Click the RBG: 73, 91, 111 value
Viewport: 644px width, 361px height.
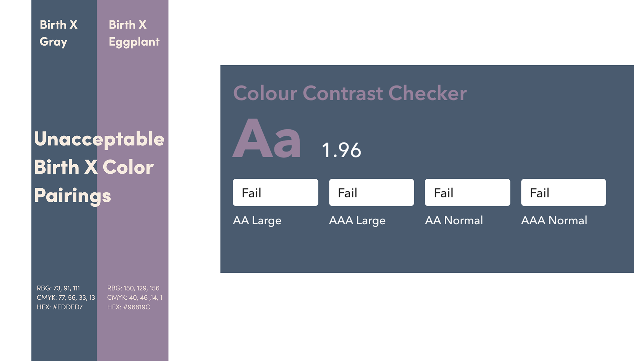point(58,288)
